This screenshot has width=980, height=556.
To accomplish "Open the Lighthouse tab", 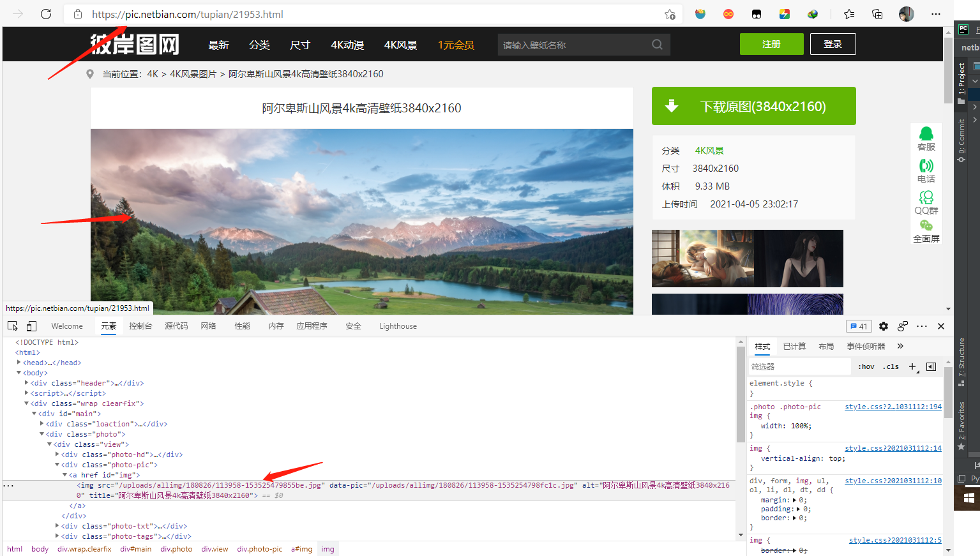I will pos(398,326).
